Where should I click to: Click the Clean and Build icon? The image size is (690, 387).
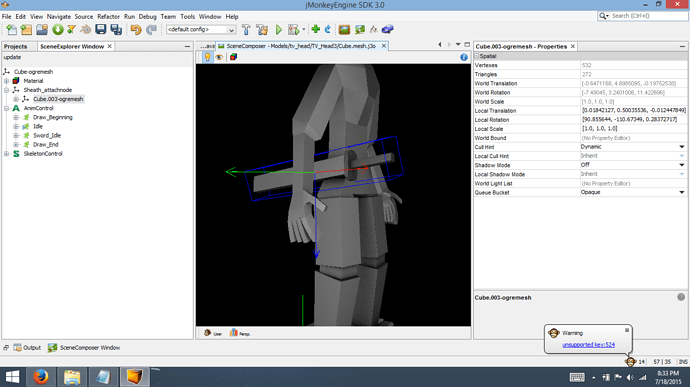(x=262, y=29)
